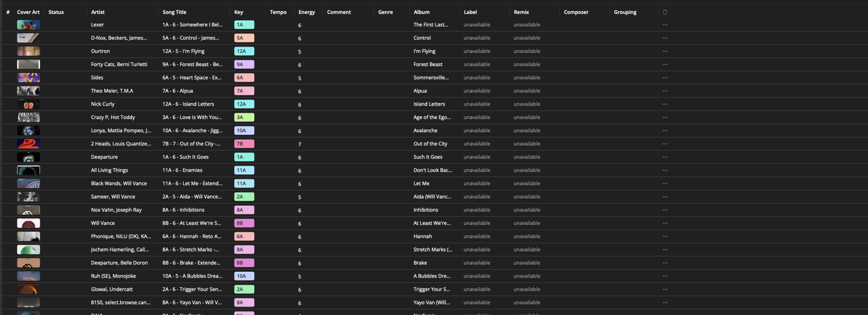Click the green 3A key badge
The width and height of the screenshot is (868, 315).
tap(244, 117)
